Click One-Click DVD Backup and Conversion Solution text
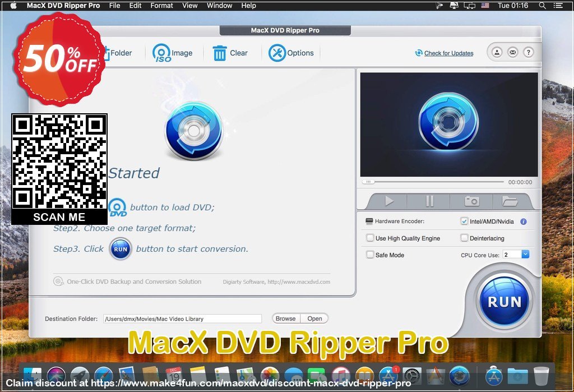This screenshot has width=574, height=392. tap(134, 282)
